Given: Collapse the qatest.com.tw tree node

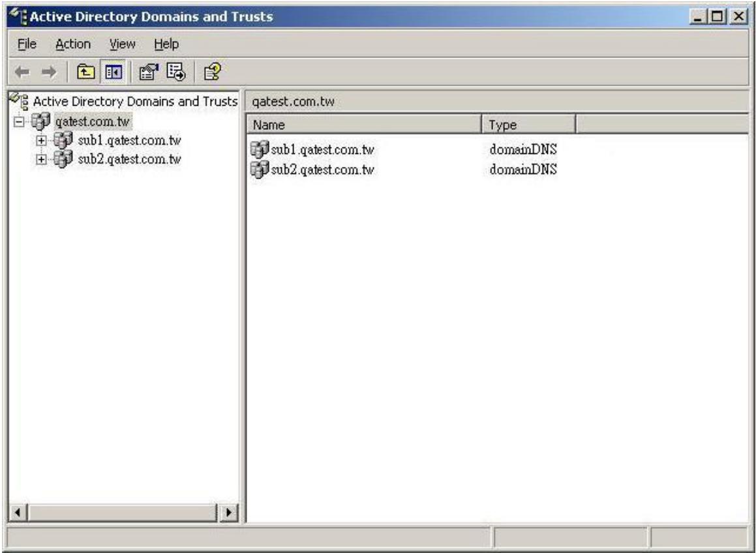Looking at the screenshot, I should tap(19, 121).
